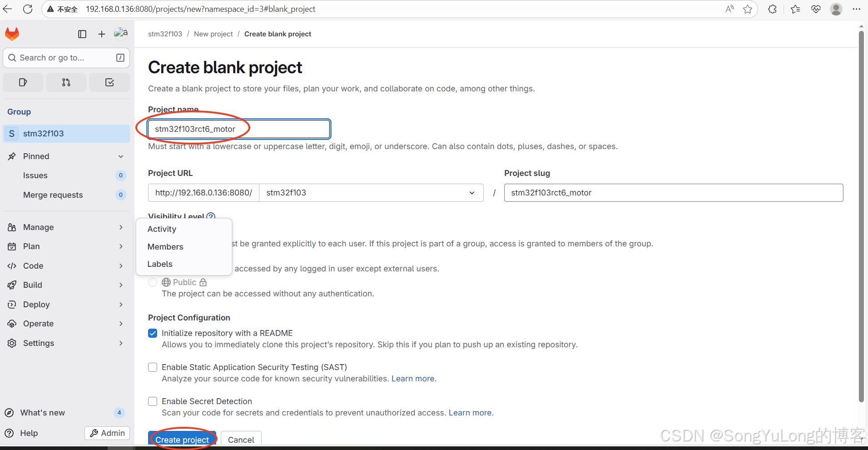Click the page vertical scrollbar
The height and width of the screenshot is (450, 868).
pyautogui.click(x=861, y=216)
